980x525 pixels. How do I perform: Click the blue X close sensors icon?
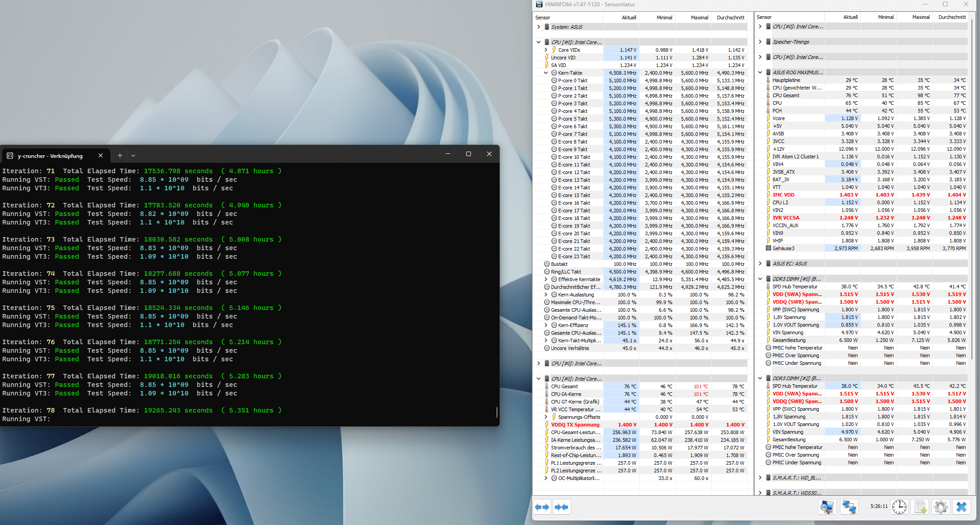point(961,507)
